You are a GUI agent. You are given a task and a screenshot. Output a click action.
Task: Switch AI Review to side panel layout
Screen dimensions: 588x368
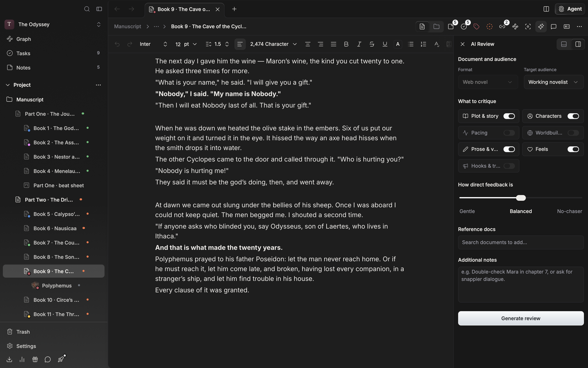tap(578, 44)
